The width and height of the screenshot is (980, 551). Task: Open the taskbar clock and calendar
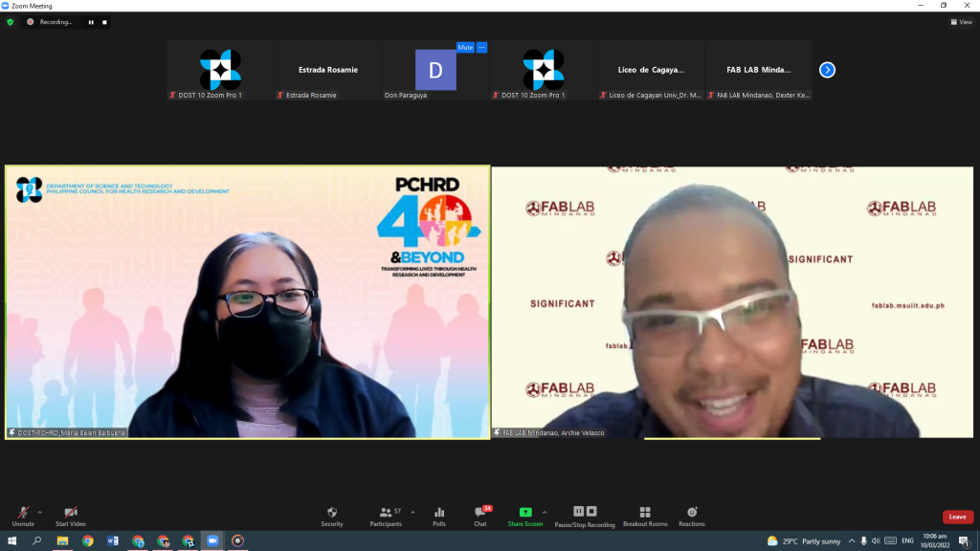(x=935, y=541)
